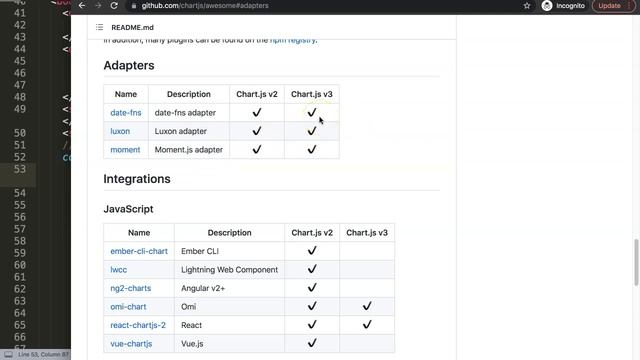Click the lwcc Chart.js v2 checkmark
Viewport: 640px width, 360px height.
tap(312, 269)
